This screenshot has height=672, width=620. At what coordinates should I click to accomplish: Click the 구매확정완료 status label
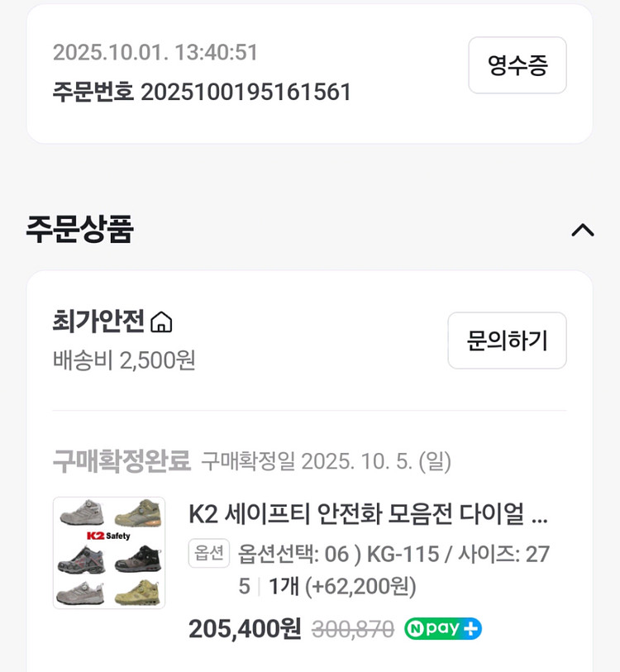122,460
